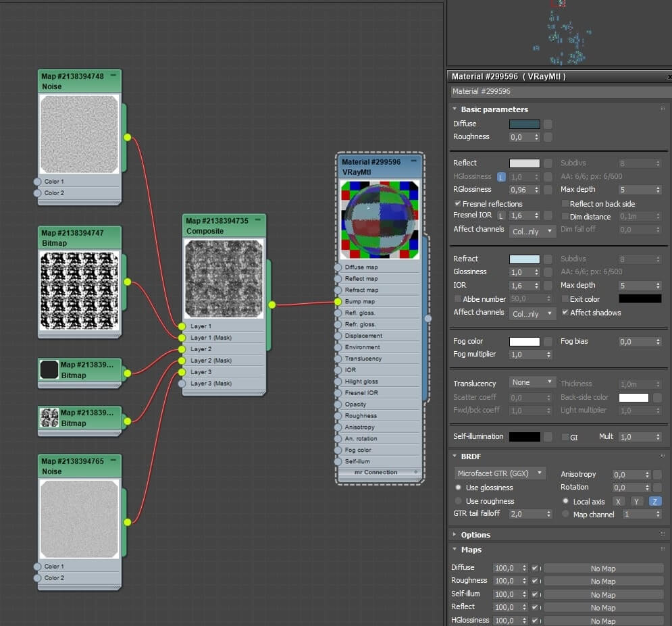
Task: Toggle the Fresnel IOR lock button
Action: (500, 216)
